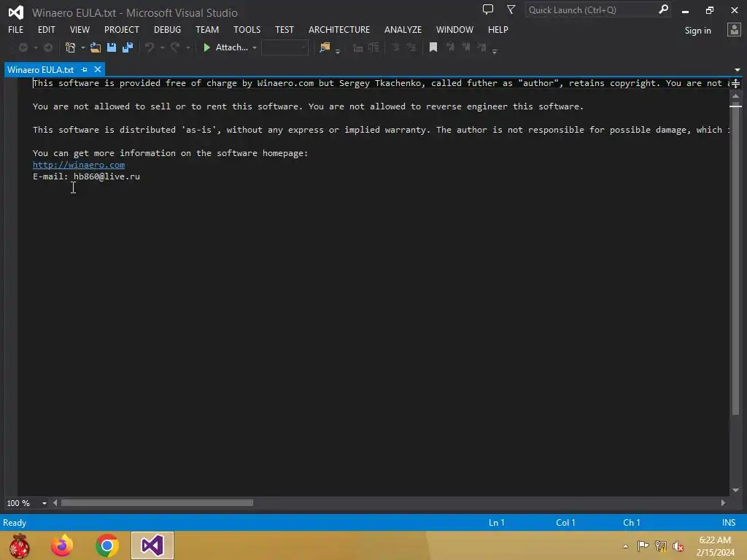Open the ANALYZE menu
The image size is (747, 560).
[403, 29]
